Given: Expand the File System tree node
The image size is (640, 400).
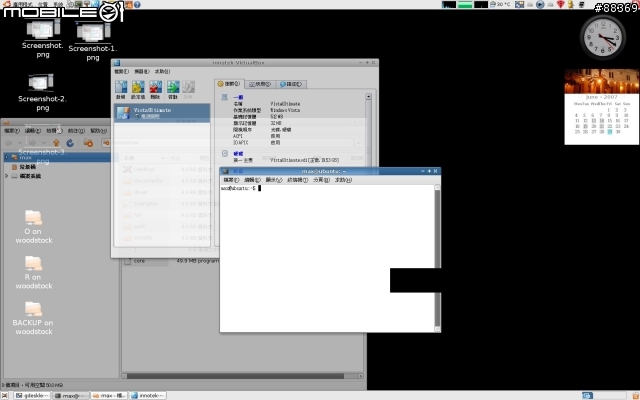Looking at the screenshot, I should 6,176.
